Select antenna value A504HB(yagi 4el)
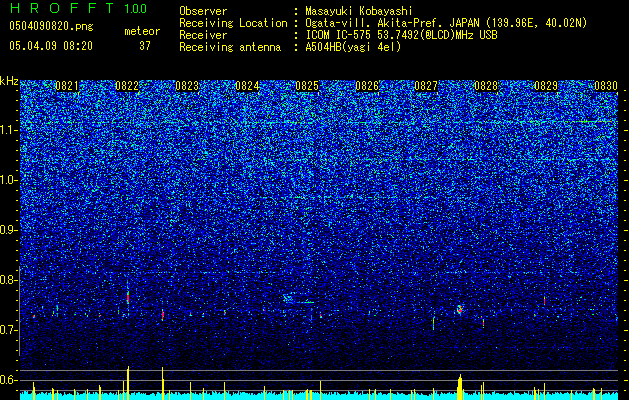 (353, 47)
